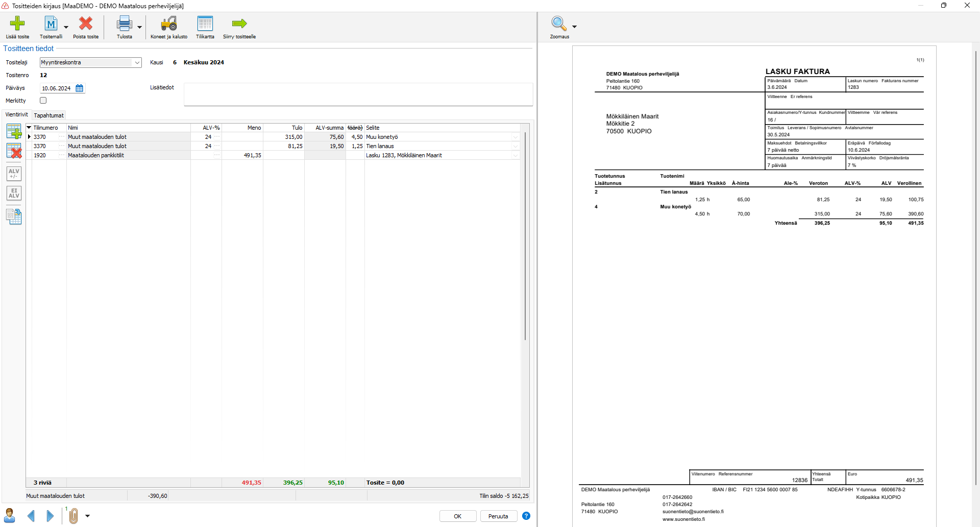Image resolution: width=980 pixels, height=527 pixels.
Task: Click the delete entry row icon
Action: pyautogui.click(x=14, y=151)
